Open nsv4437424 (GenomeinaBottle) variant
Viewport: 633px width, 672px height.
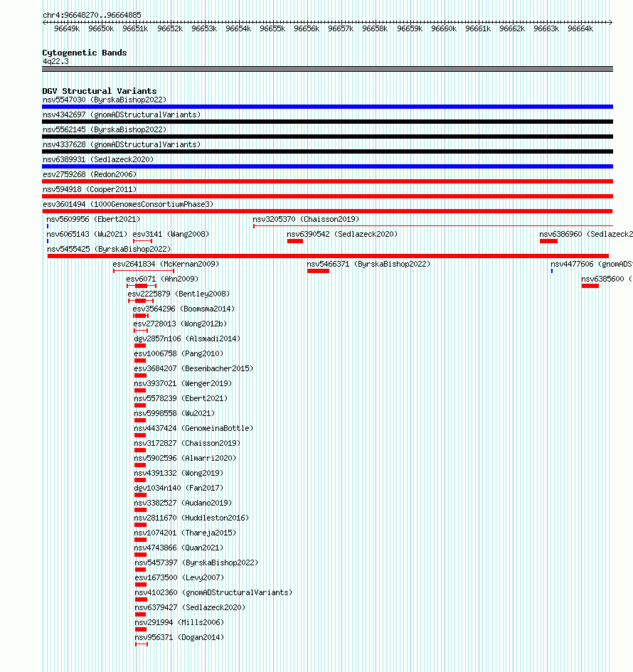(x=193, y=429)
